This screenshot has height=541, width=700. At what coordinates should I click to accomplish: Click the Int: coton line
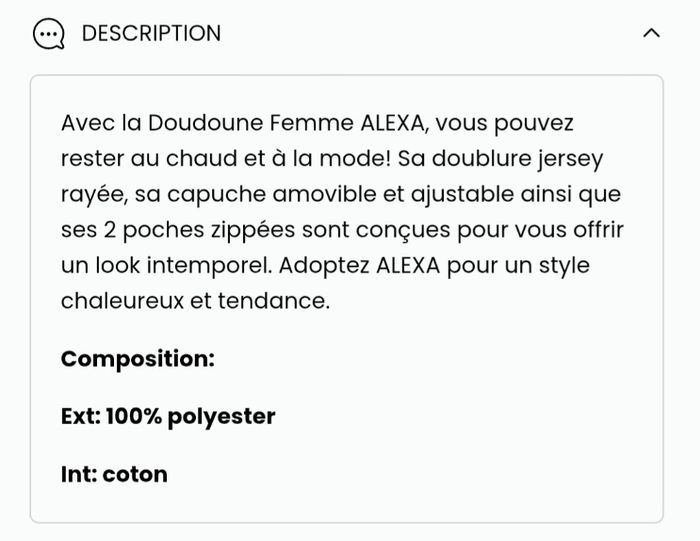(x=114, y=474)
